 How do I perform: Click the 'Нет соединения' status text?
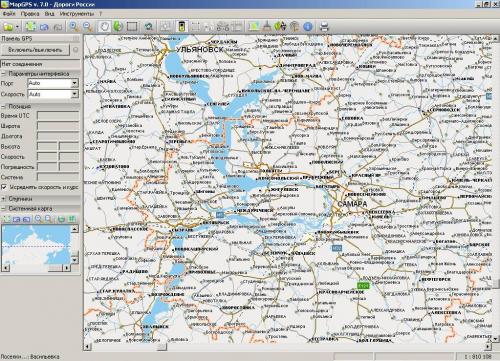pyautogui.click(x=22, y=64)
